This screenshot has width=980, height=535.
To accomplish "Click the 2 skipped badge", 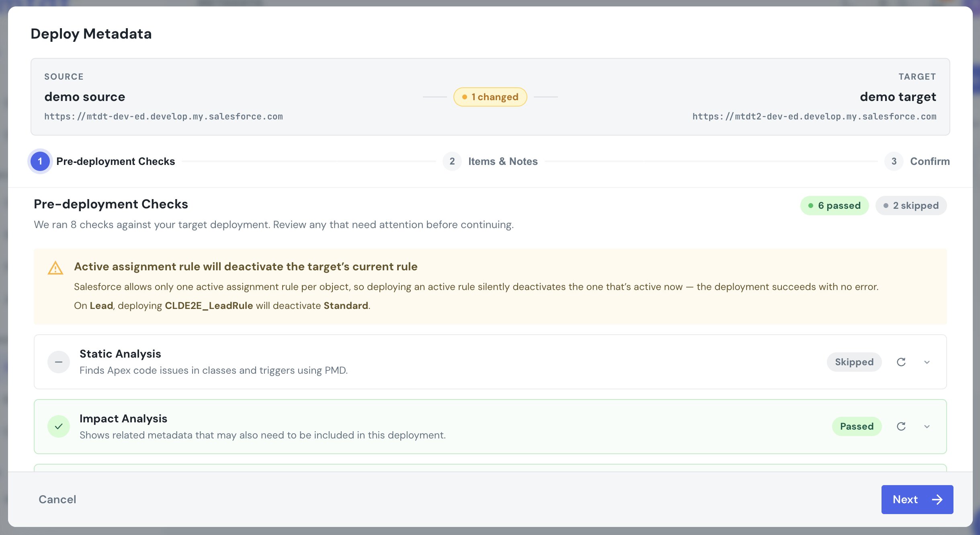I will coord(911,206).
